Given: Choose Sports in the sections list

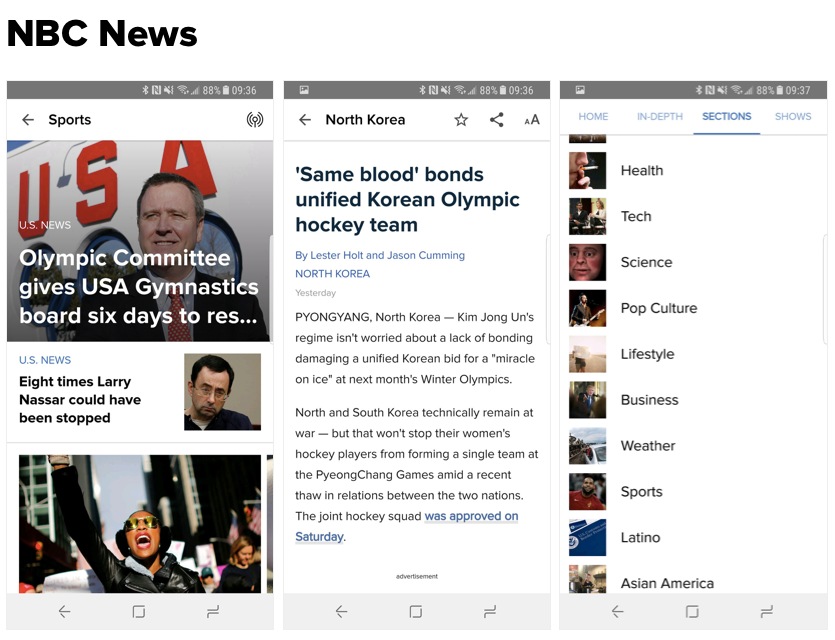Looking at the screenshot, I should click(642, 491).
